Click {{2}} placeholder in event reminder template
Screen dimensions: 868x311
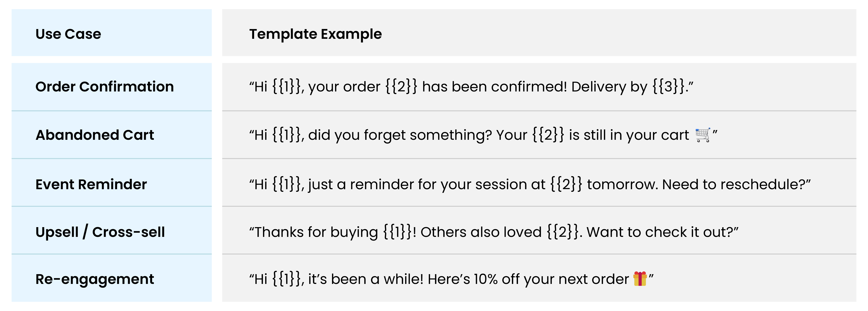pyautogui.click(x=566, y=184)
